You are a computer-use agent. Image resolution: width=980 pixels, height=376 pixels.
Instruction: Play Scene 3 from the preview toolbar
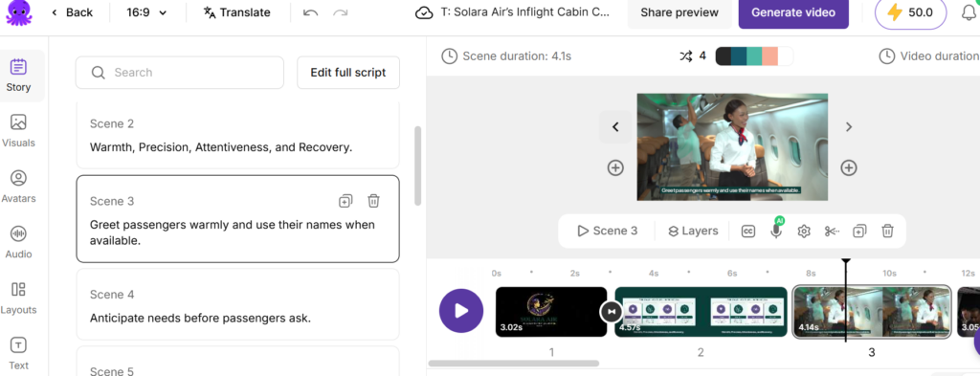608,232
